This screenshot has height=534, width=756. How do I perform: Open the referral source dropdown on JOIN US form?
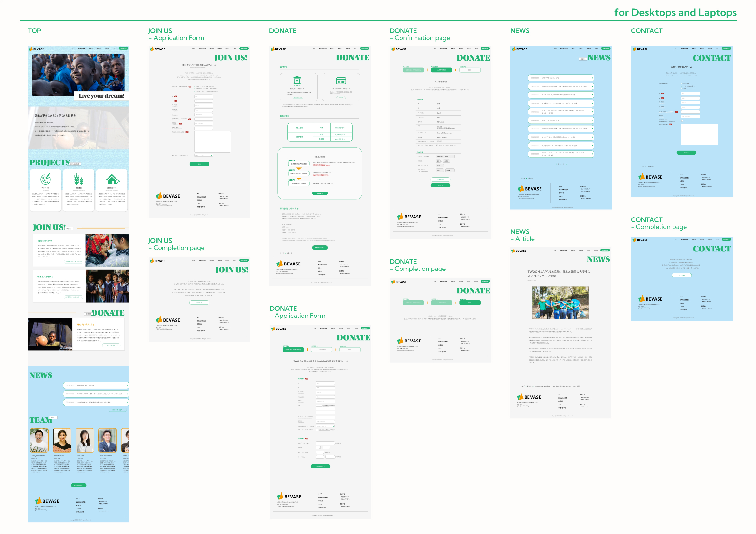point(204,155)
